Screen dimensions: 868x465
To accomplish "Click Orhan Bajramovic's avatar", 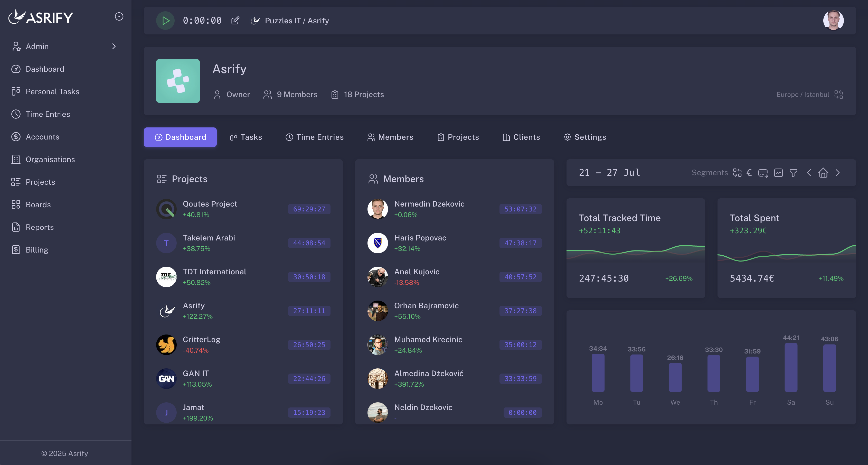I will click(378, 311).
